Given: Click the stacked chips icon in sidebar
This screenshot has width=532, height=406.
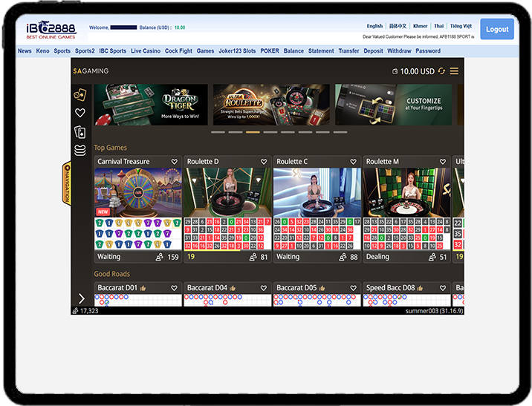Looking at the screenshot, I should coord(80,151).
